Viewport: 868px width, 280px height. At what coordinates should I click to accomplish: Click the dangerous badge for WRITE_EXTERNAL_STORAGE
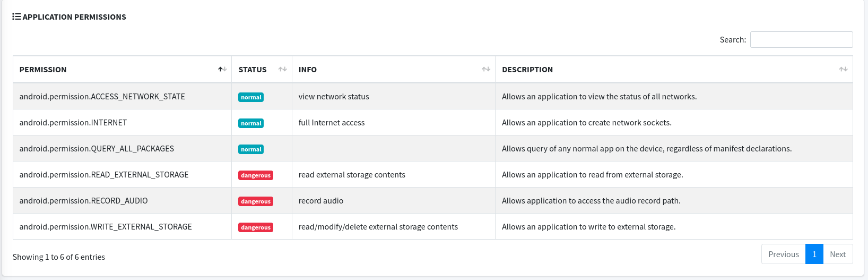pyautogui.click(x=256, y=227)
